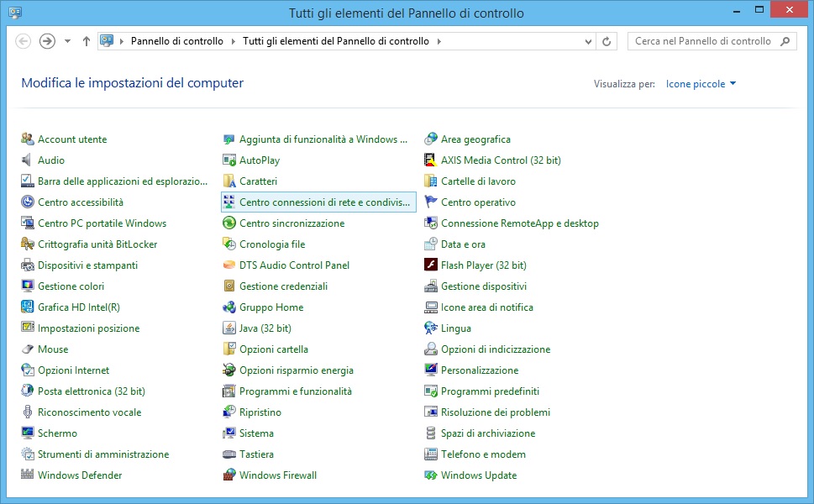Open the Cronologia file icon

pyautogui.click(x=229, y=244)
